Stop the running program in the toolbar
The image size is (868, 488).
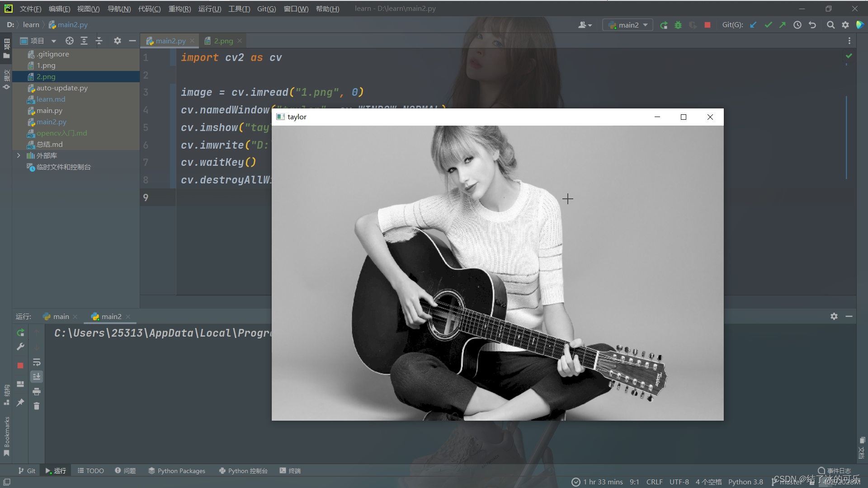708,25
